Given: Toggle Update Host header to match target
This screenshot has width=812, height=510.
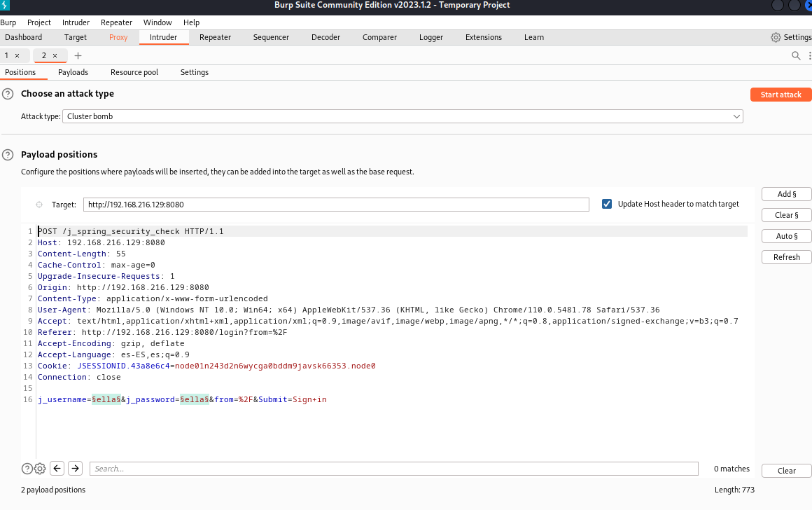Looking at the screenshot, I should [607, 204].
